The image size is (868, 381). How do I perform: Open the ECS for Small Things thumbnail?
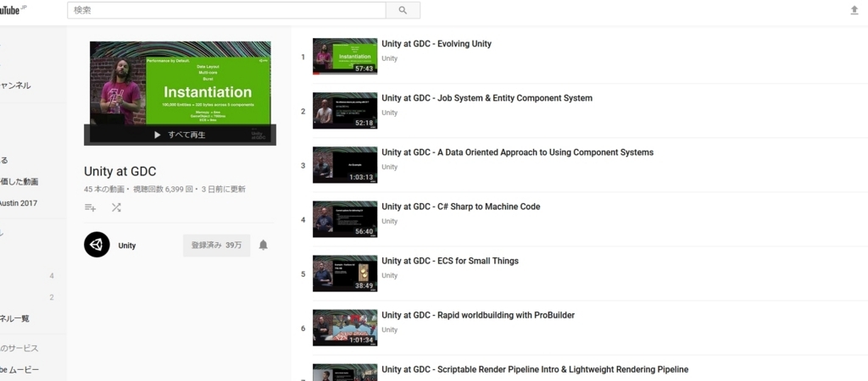click(345, 273)
